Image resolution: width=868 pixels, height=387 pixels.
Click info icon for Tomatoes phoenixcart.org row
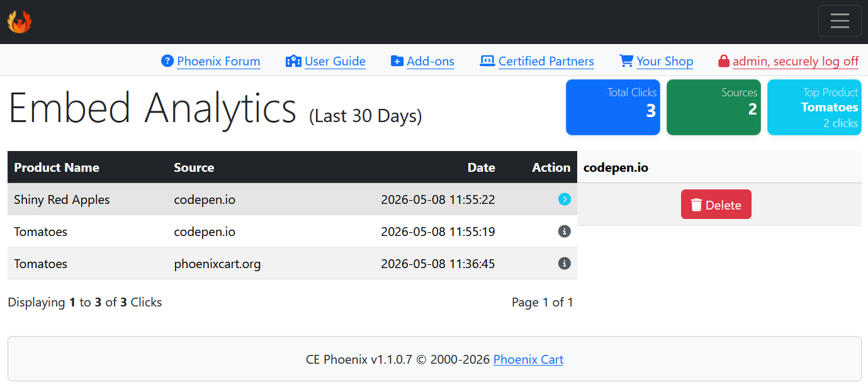pos(565,264)
